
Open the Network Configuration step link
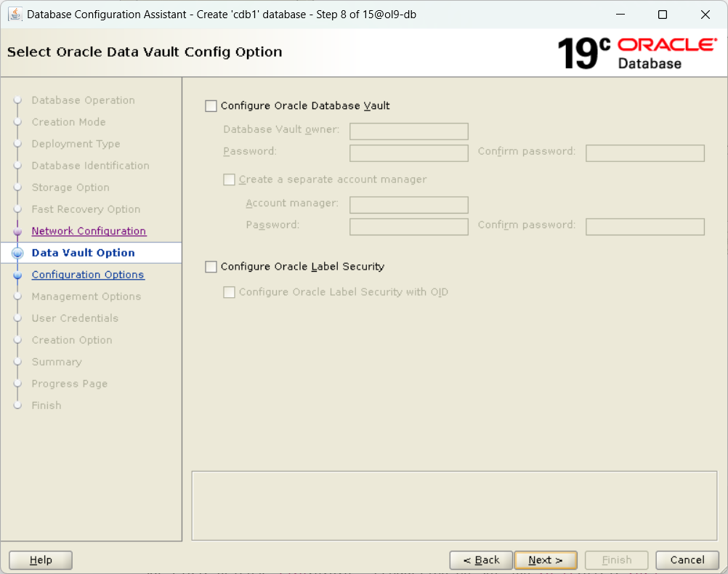coord(89,231)
